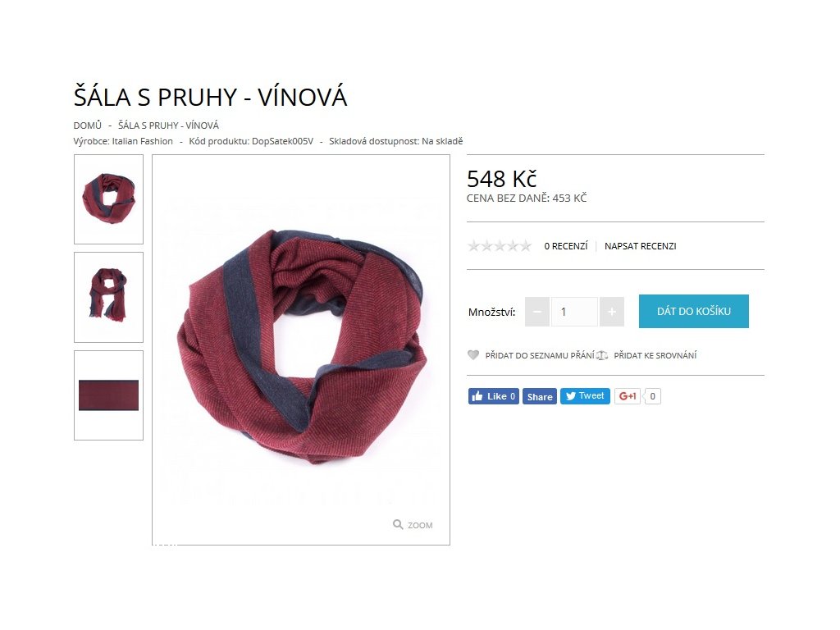
Task: Click Přidat ke srovnání link
Action: 655,355
